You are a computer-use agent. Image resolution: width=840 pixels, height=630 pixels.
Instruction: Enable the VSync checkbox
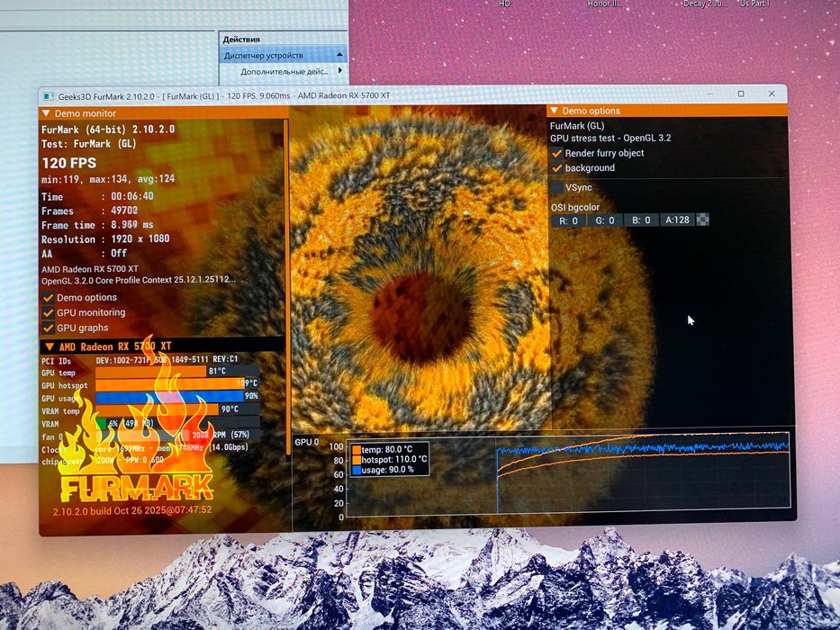click(x=557, y=187)
